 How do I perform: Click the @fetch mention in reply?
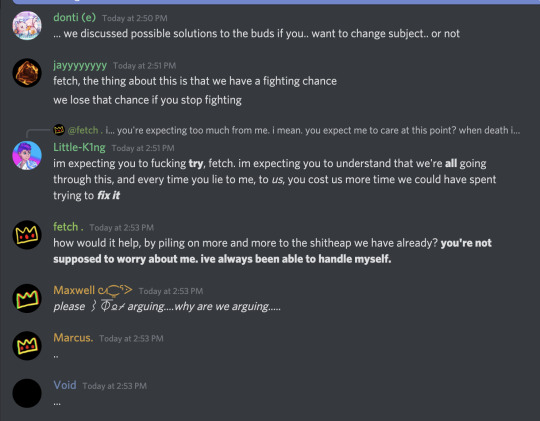(85, 130)
